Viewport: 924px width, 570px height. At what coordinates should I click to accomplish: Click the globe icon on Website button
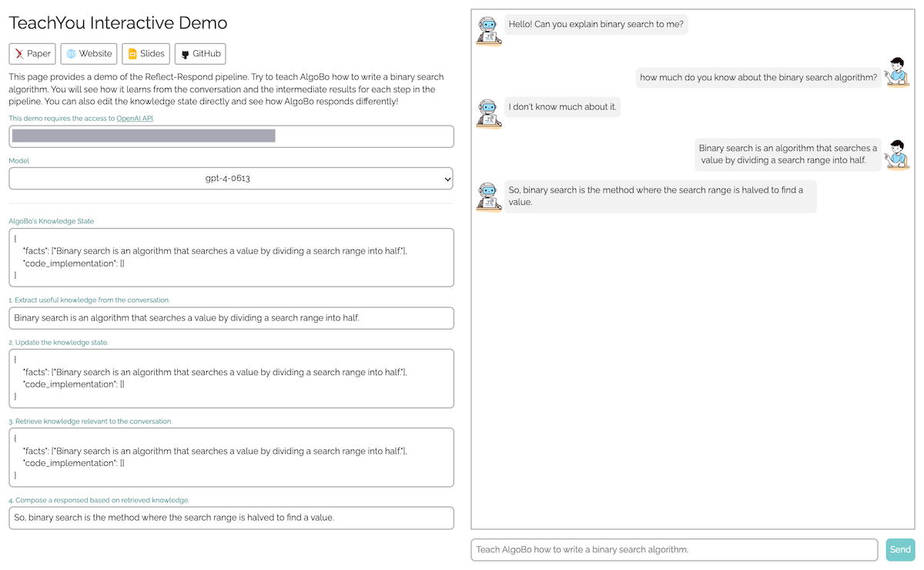[x=71, y=54]
